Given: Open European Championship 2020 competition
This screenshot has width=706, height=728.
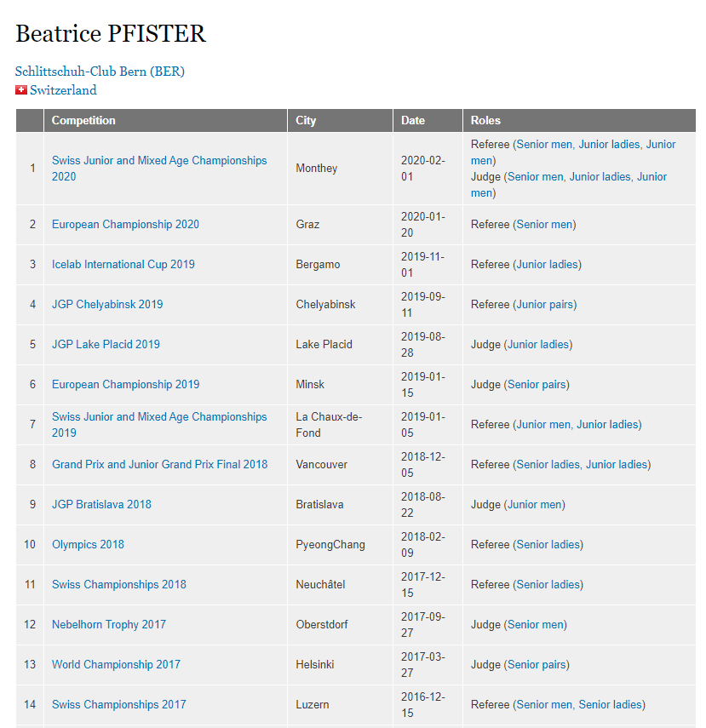Looking at the screenshot, I should pyautogui.click(x=125, y=225).
